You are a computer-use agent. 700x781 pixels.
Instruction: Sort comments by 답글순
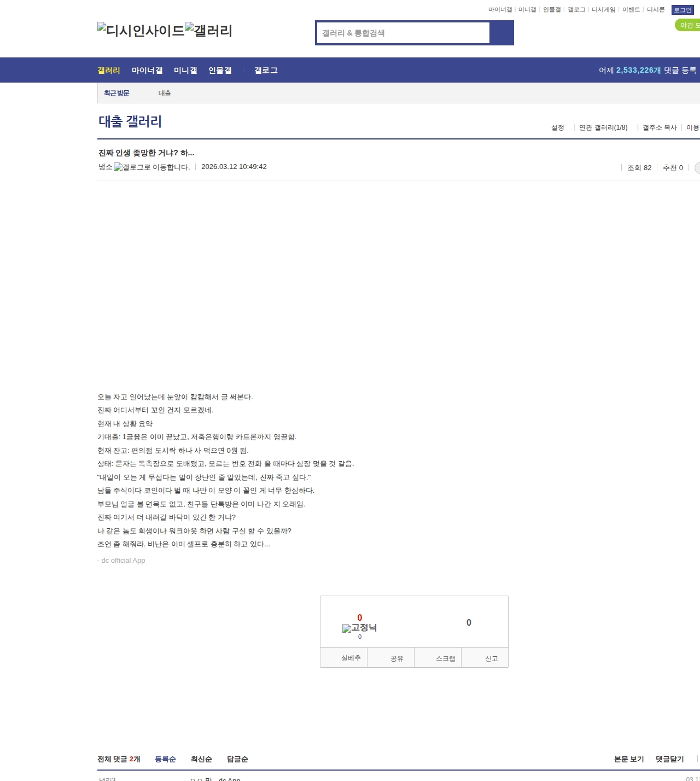[237, 759]
